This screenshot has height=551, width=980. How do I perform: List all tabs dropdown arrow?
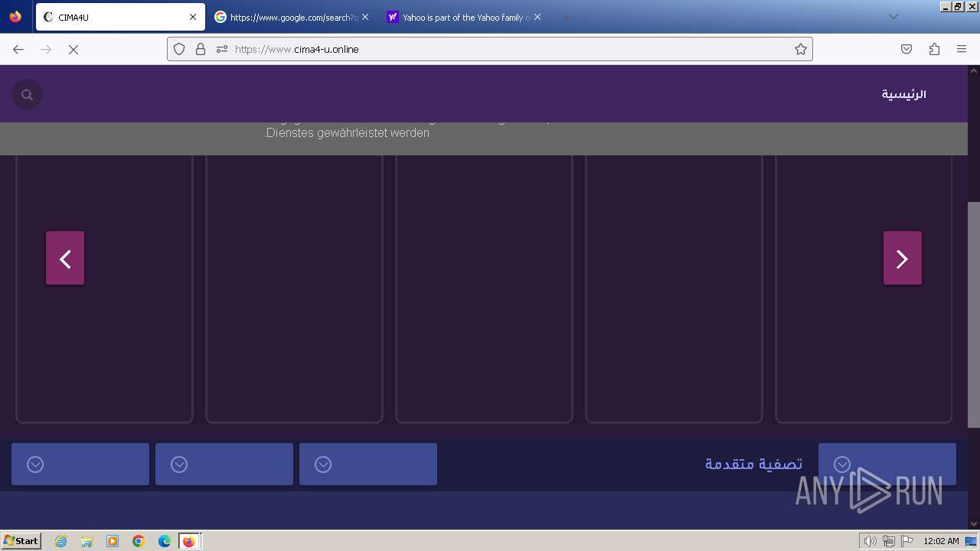[893, 17]
